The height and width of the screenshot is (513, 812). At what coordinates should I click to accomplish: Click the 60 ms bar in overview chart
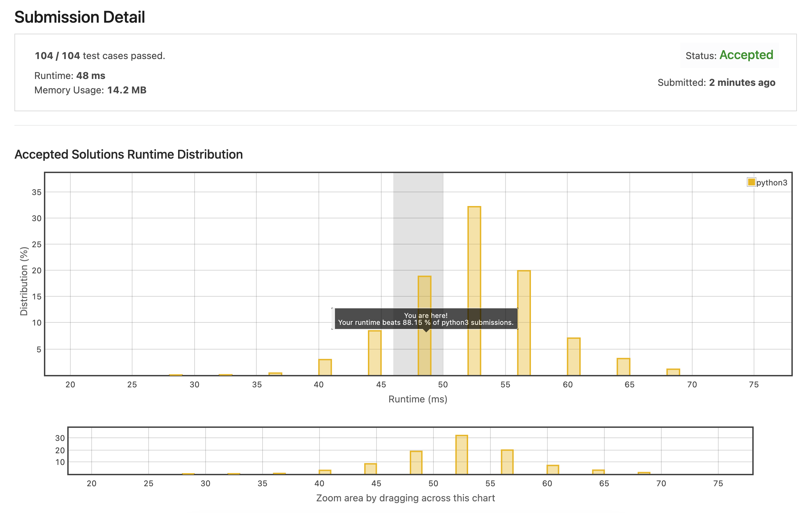[553, 469]
